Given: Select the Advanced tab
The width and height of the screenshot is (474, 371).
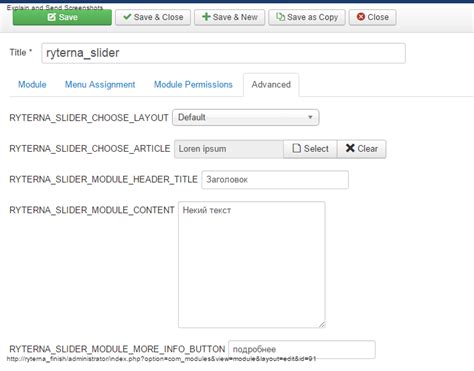Looking at the screenshot, I should pos(271,85).
